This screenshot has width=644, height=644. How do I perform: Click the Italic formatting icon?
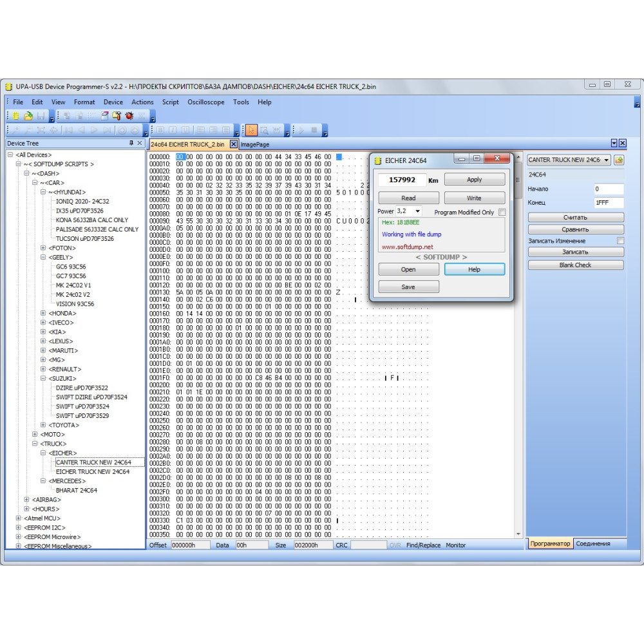coord(173,131)
